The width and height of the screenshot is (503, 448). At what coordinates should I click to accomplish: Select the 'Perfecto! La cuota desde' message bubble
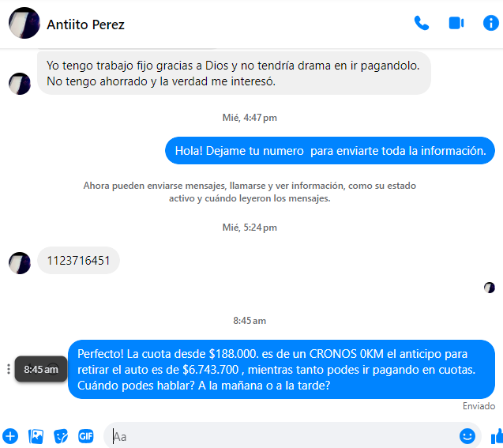(x=281, y=369)
